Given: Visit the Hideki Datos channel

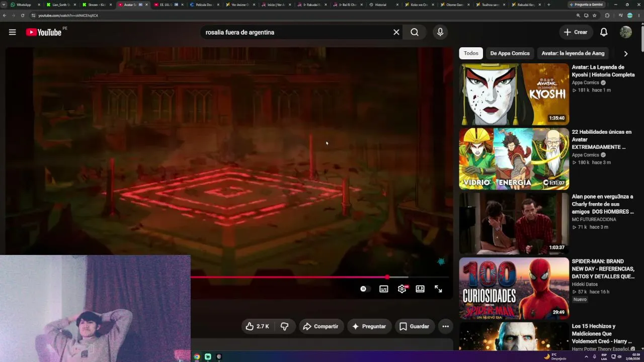Looking at the screenshot, I should tap(585, 284).
